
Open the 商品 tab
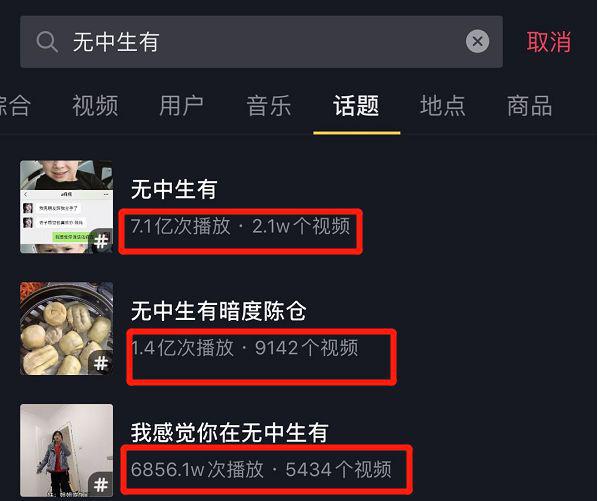click(530, 106)
